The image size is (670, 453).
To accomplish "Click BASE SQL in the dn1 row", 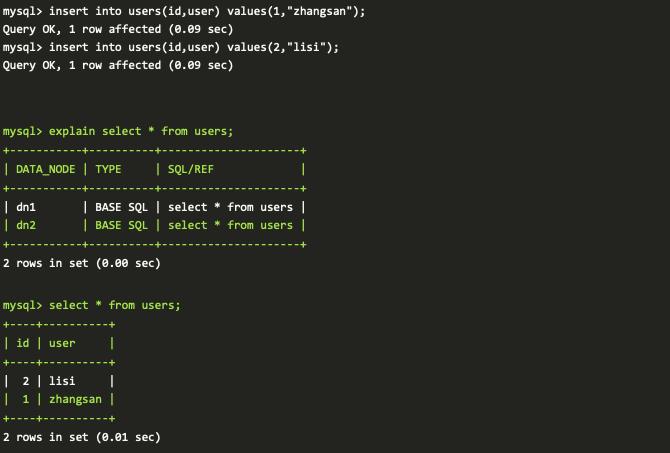I will point(121,207).
